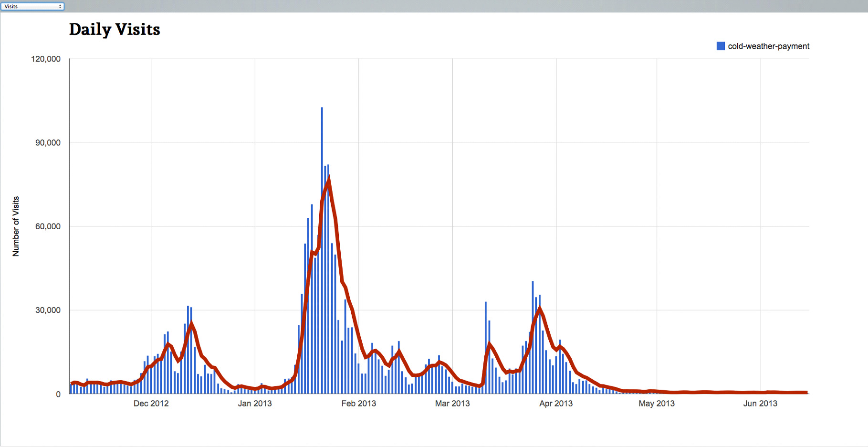Click the 90,000 y-axis label

[48, 143]
